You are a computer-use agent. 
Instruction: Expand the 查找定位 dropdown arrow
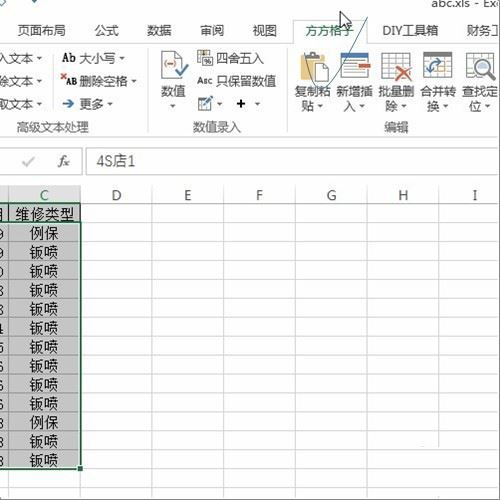coord(487,107)
